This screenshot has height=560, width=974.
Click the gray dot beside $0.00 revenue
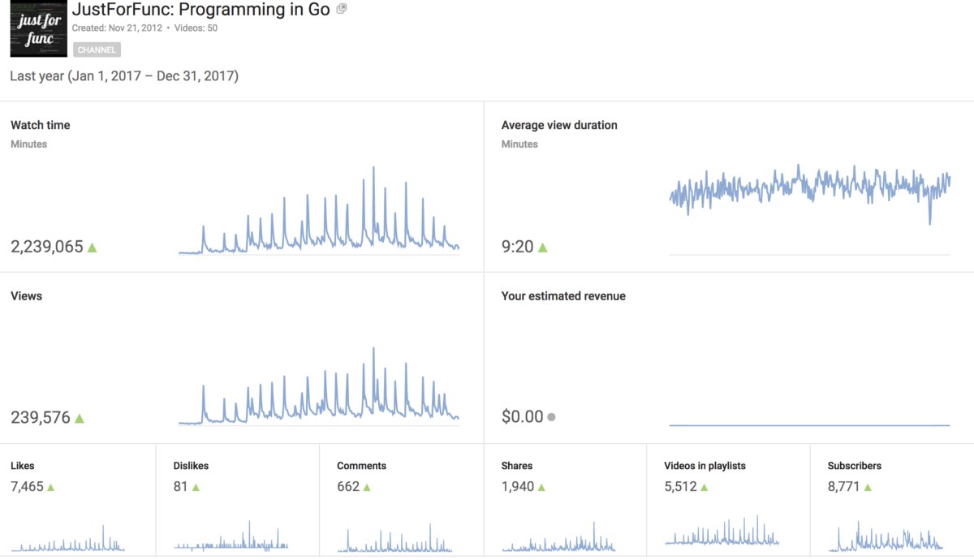[551, 417]
